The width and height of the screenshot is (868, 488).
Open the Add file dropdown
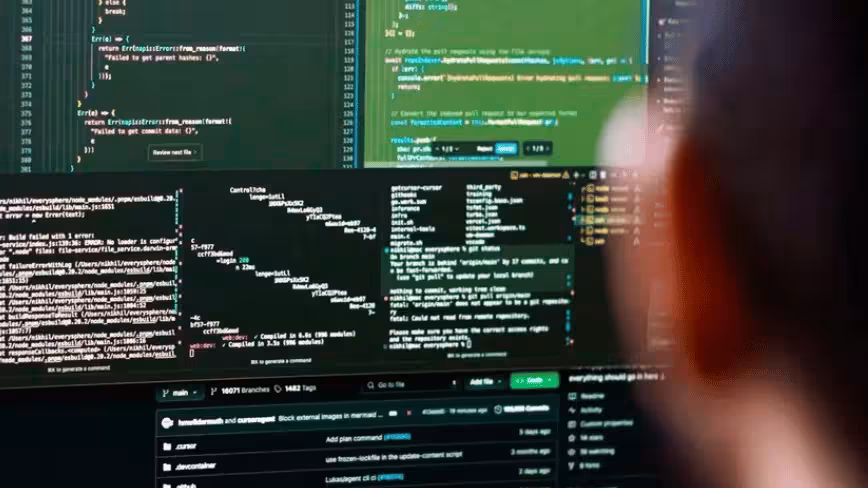click(x=484, y=382)
